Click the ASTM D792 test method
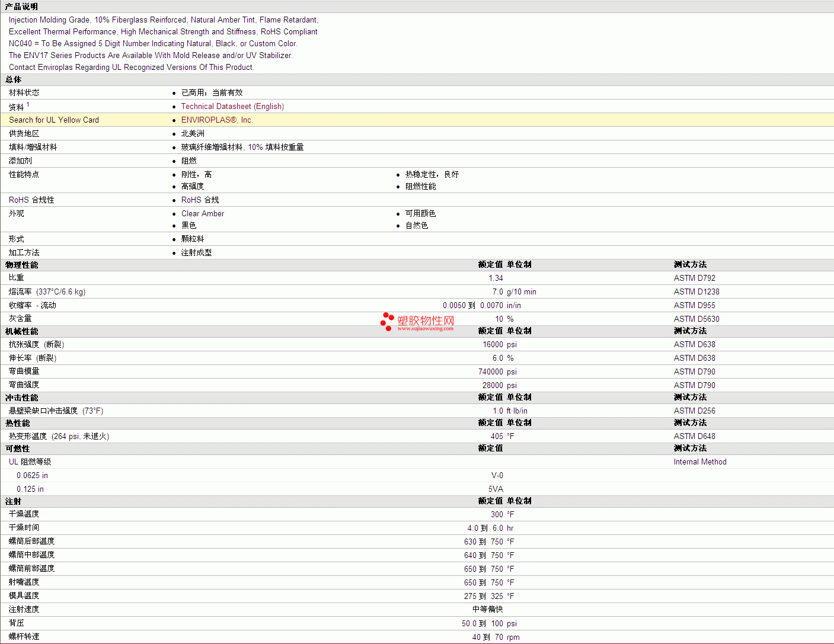The image size is (834, 644). point(694,278)
